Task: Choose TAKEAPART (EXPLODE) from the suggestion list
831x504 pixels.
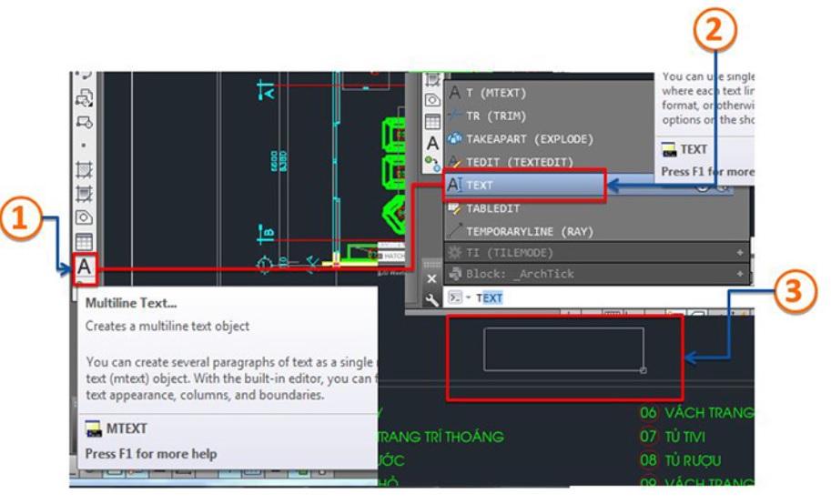Action: (549, 139)
